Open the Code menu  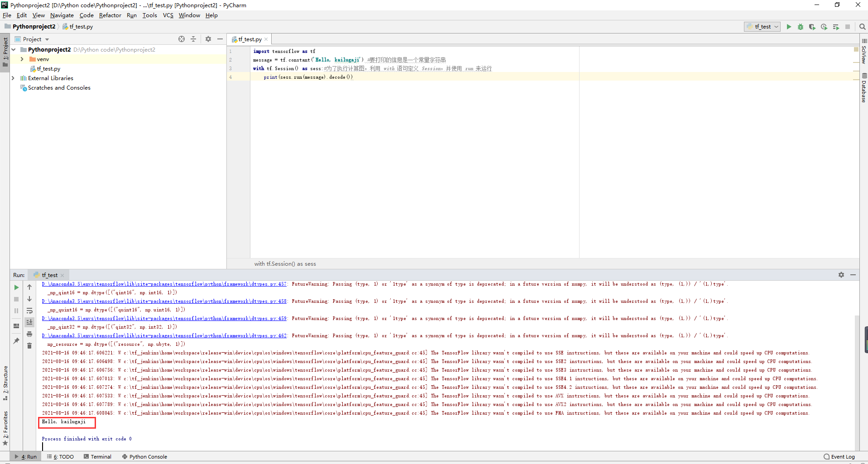tap(86, 15)
